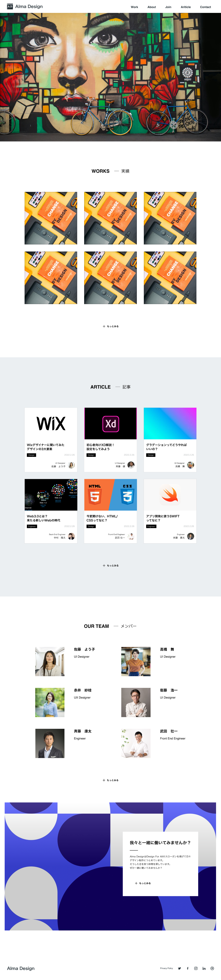Open the Wix designer article card
The height and width of the screenshot is (980, 221).
click(51, 440)
